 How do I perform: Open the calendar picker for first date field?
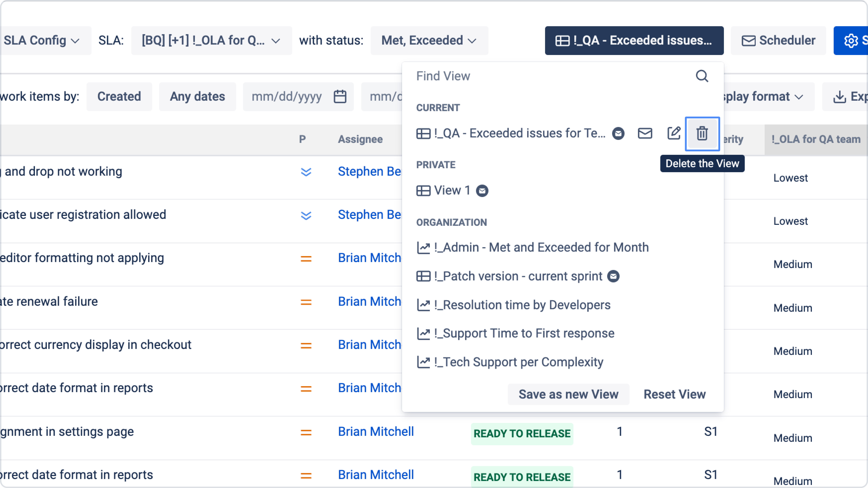point(340,97)
